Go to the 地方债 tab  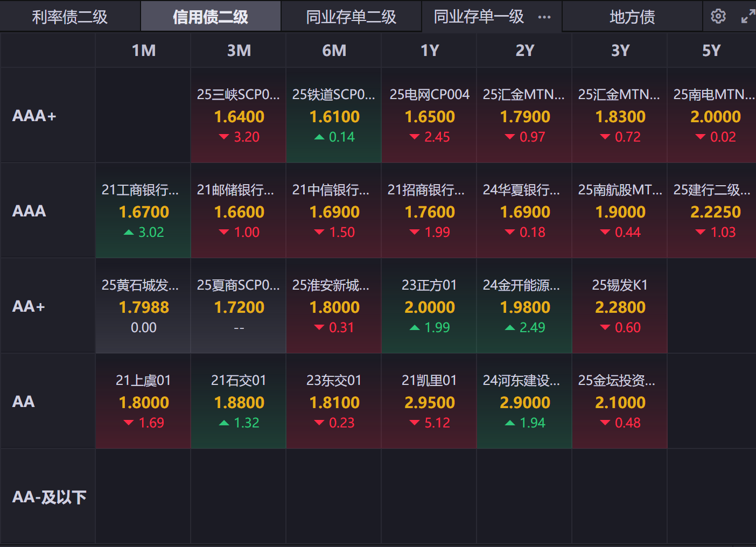[x=632, y=17]
